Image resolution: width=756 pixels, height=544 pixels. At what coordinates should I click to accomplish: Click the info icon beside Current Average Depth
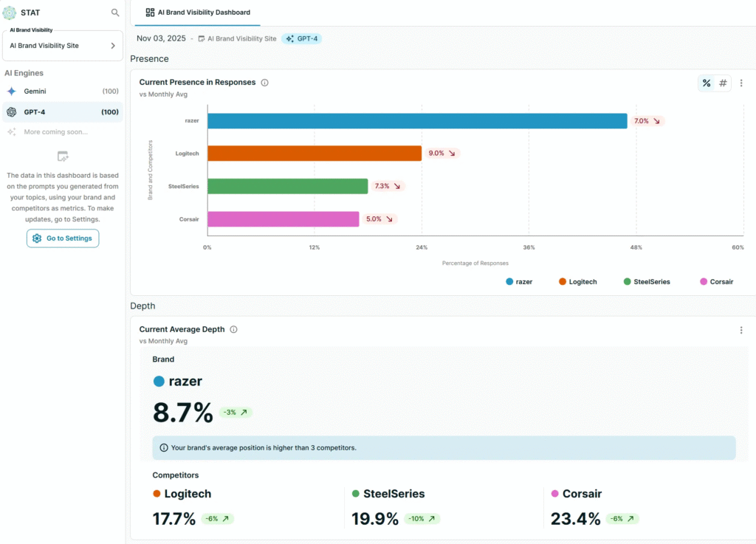[x=233, y=330]
